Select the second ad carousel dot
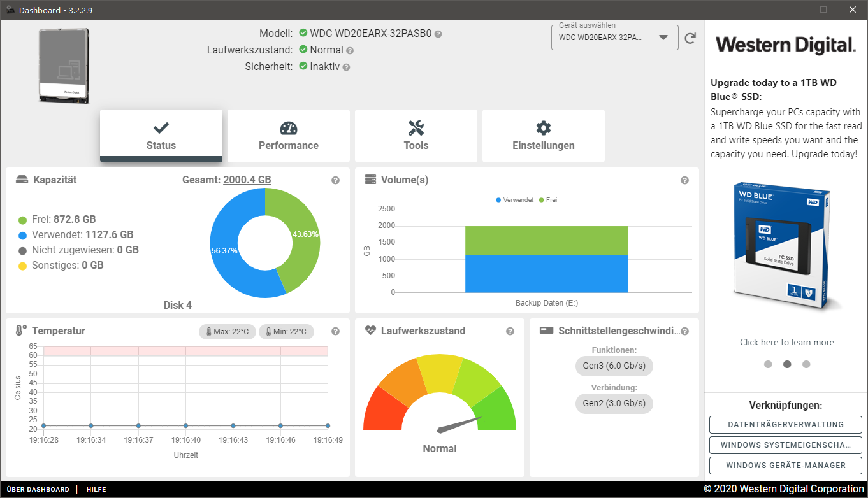This screenshot has width=868, height=498. coord(787,364)
